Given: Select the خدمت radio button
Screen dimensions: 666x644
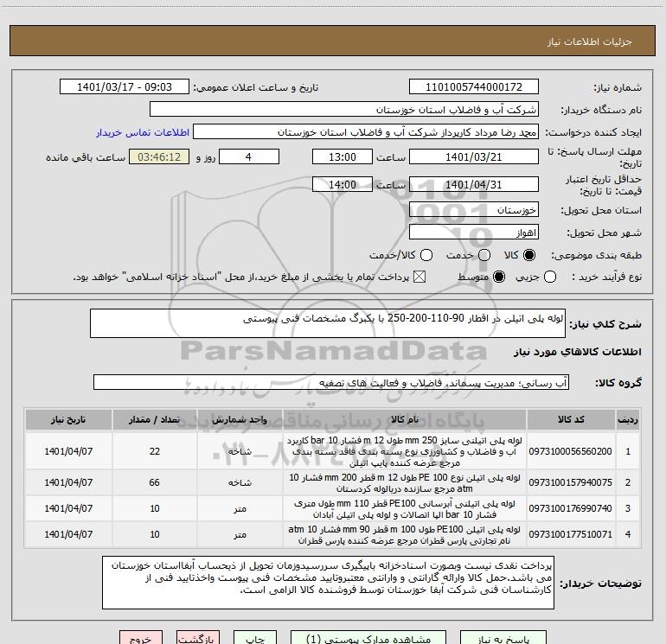Looking at the screenshot, I should (484, 255).
